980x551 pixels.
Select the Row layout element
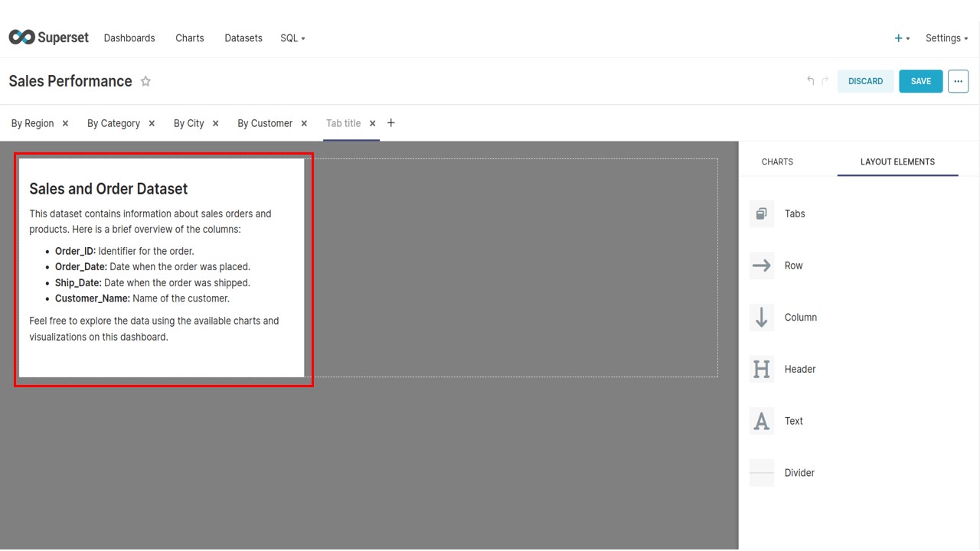(x=793, y=266)
